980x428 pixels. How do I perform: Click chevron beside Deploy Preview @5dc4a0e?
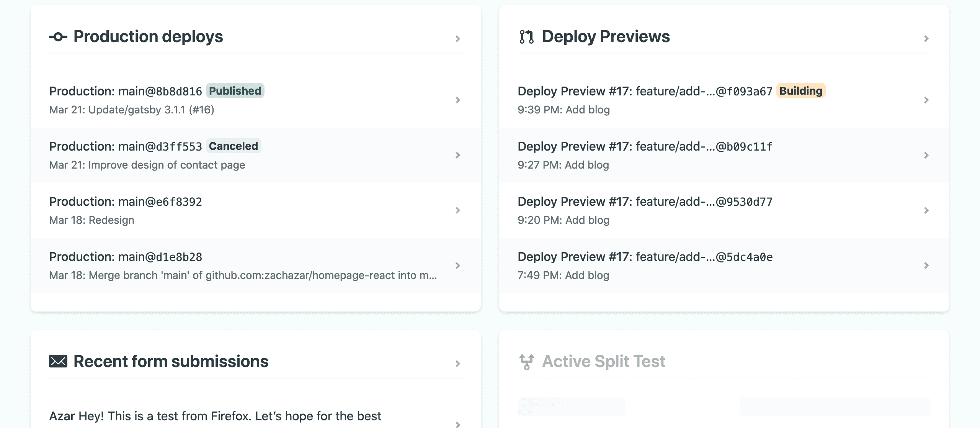coord(926,266)
